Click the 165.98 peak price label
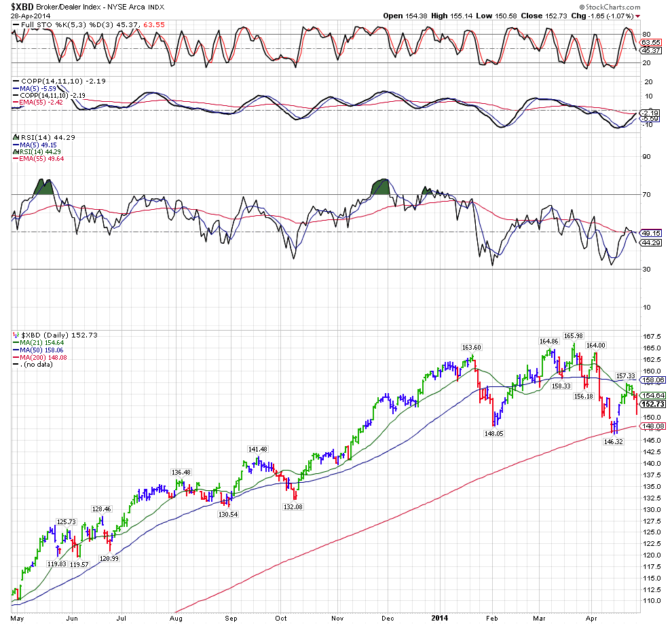The image size is (672, 624). click(x=574, y=336)
